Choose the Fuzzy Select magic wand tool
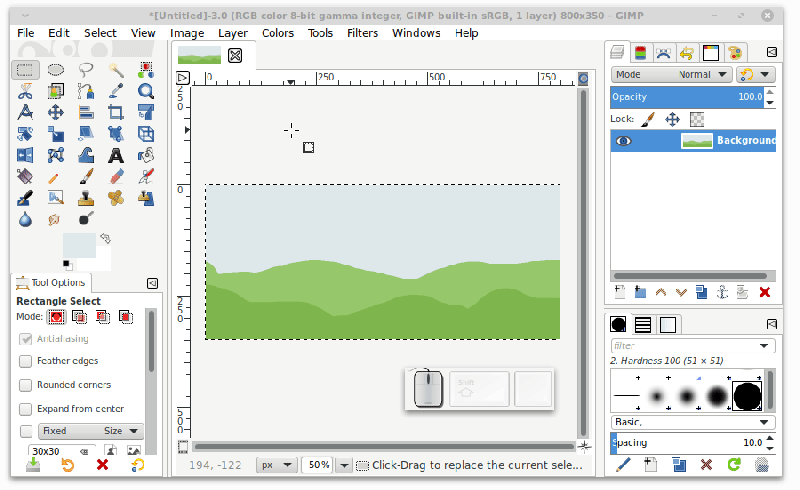The height and width of the screenshot is (490, 800). click(116, 69)
